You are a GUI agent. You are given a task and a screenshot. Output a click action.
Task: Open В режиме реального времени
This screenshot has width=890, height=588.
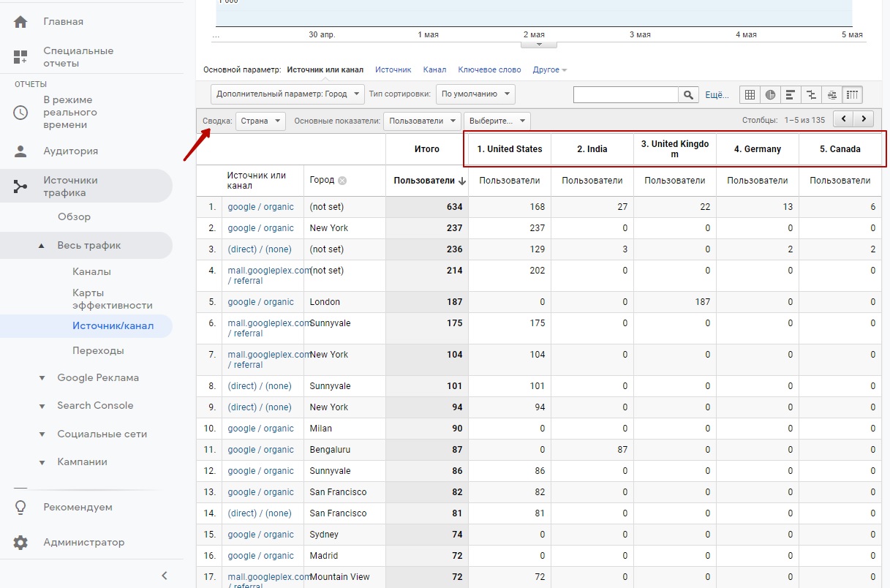tap(69, 112)
